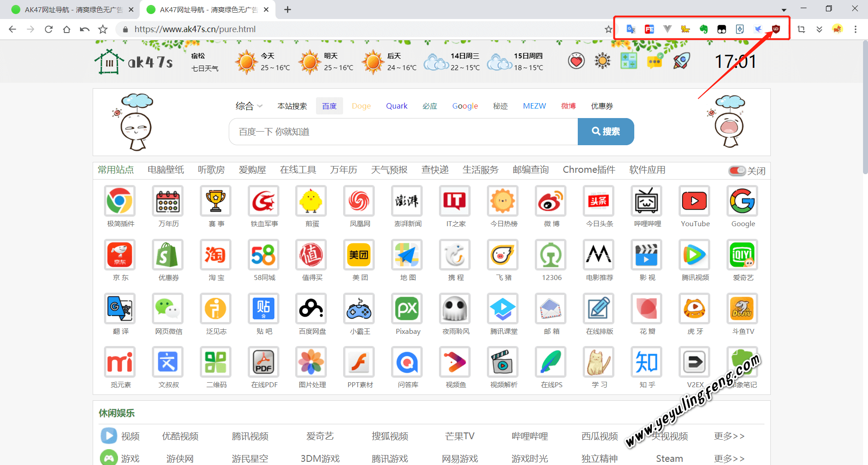Open the IT之家 site icon
The image size is (868, 465).
click(455, 201)
